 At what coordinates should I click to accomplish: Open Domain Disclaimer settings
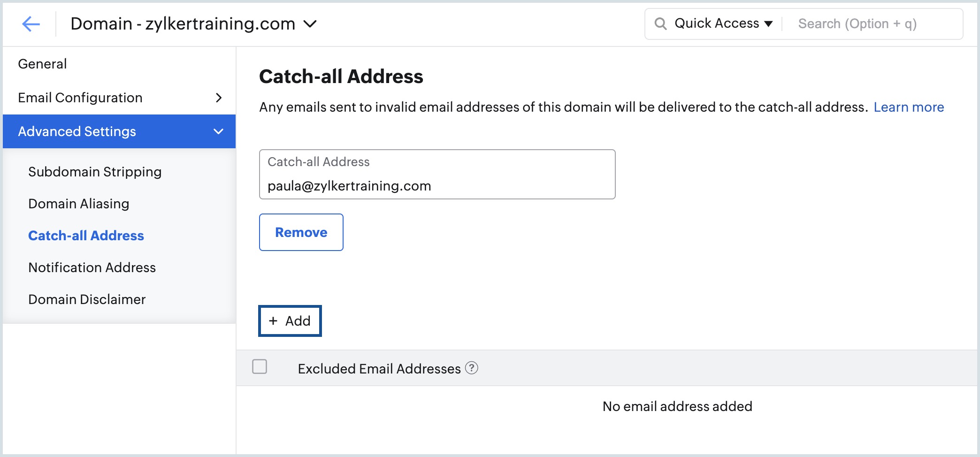point(87,299)
